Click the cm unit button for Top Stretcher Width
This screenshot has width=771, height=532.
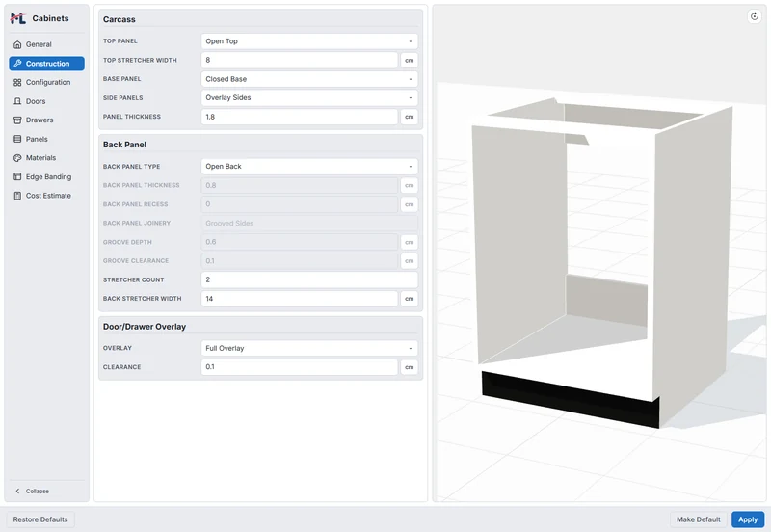pyautogui.click(x=409, y=61)
